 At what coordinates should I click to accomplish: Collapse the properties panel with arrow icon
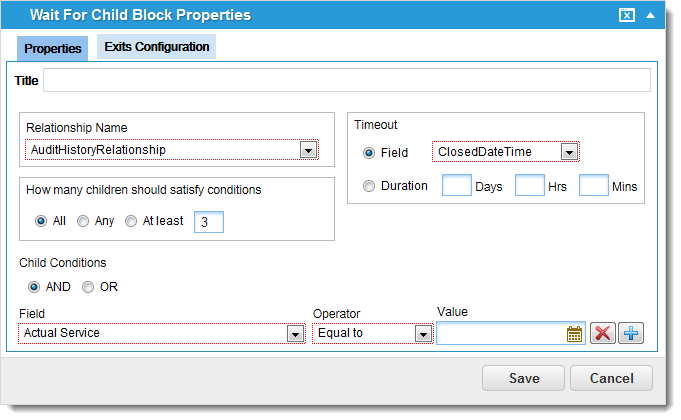point(651,15)
